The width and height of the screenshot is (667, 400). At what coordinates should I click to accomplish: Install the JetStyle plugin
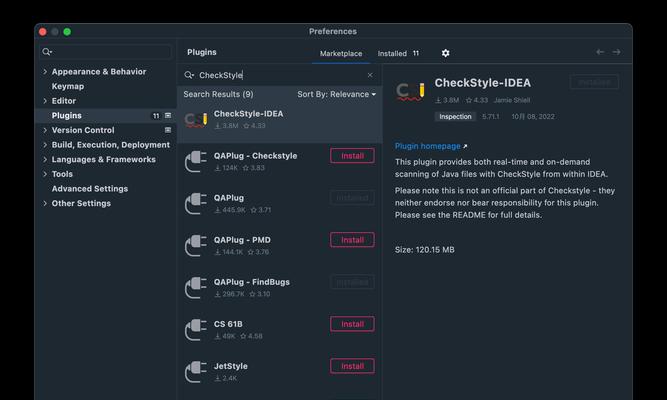(x=352, y=366)
